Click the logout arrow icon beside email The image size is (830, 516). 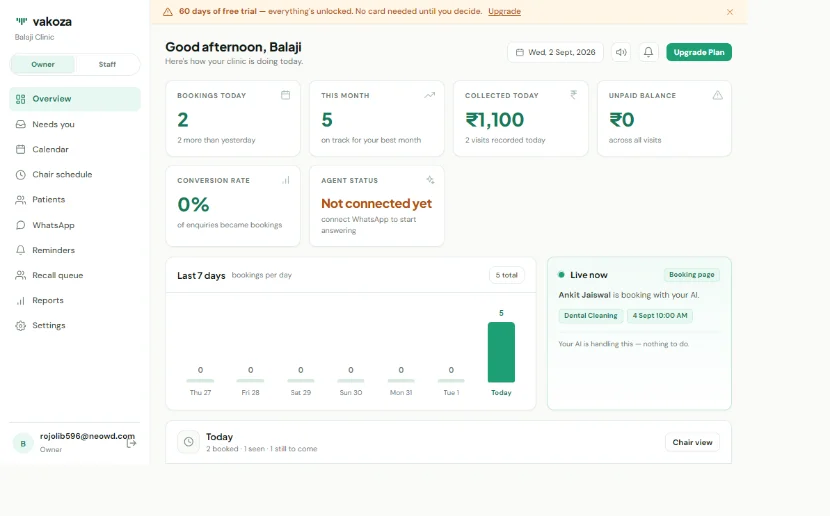(x=131, y=443)
